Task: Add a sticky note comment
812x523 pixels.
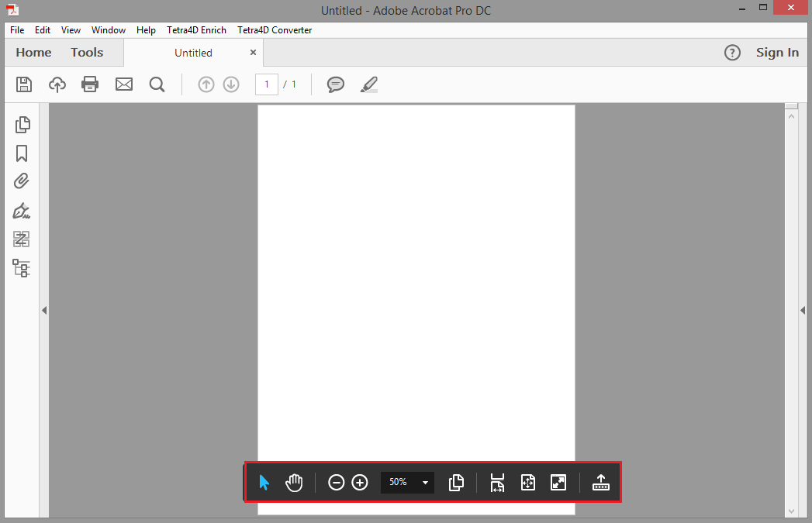Action: click(x=336, y=84)
